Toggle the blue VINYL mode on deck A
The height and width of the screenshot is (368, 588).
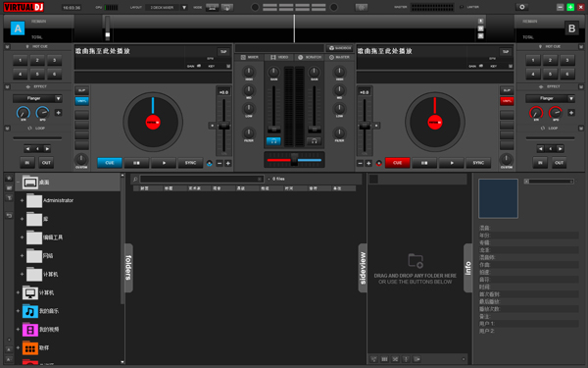pos(81,101)
